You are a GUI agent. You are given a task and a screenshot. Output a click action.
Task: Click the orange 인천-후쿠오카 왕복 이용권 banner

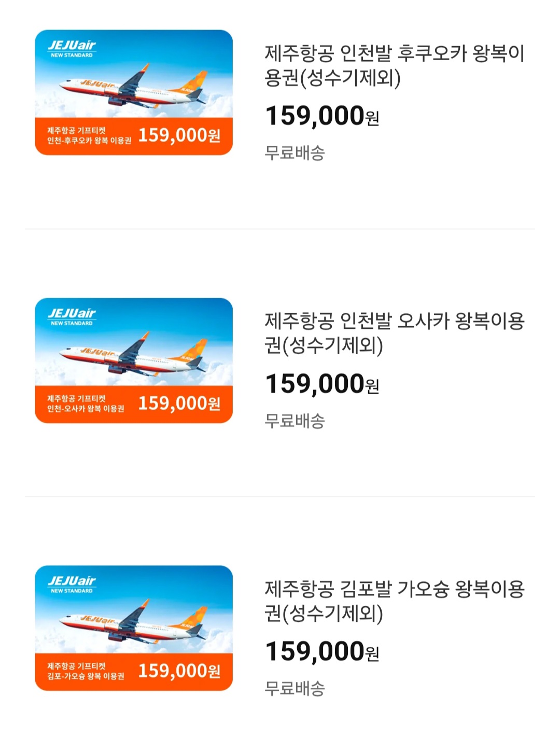coord(134,136)
